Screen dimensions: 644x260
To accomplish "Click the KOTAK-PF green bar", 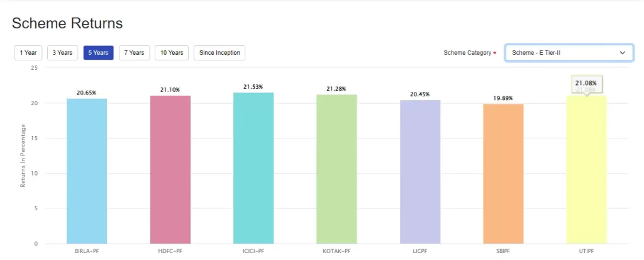I will point(336,169).
